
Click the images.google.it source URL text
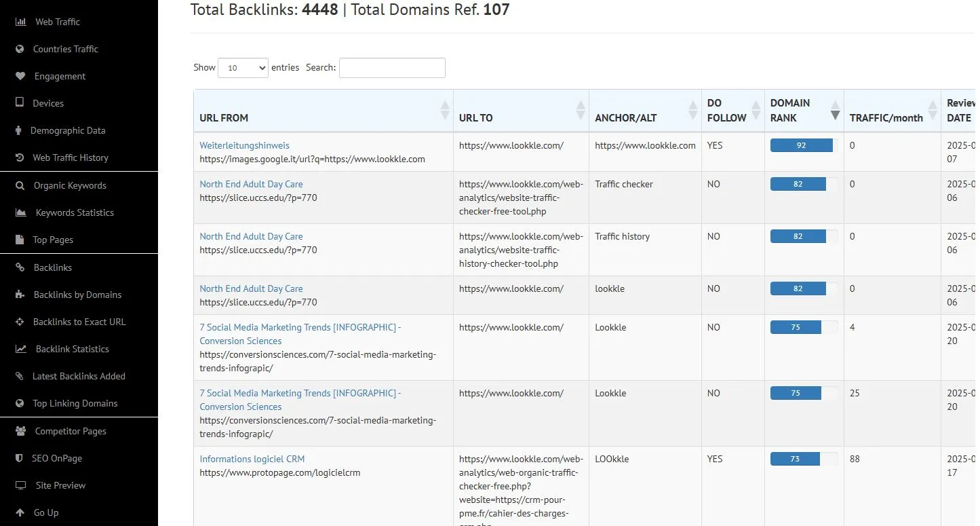[312, 159]
